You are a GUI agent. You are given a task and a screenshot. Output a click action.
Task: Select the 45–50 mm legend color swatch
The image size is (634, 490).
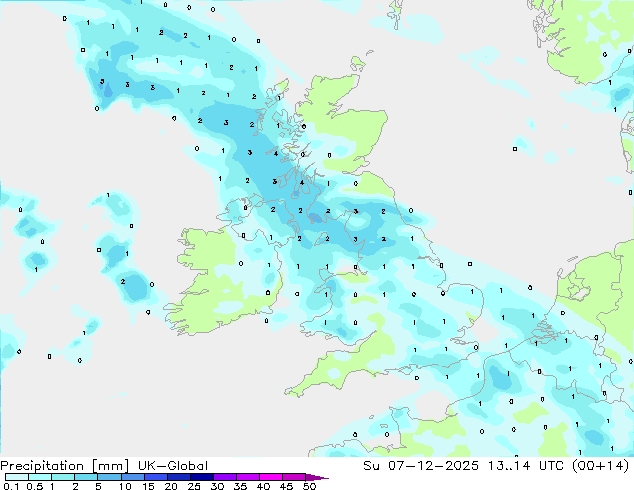coord(294,477)
